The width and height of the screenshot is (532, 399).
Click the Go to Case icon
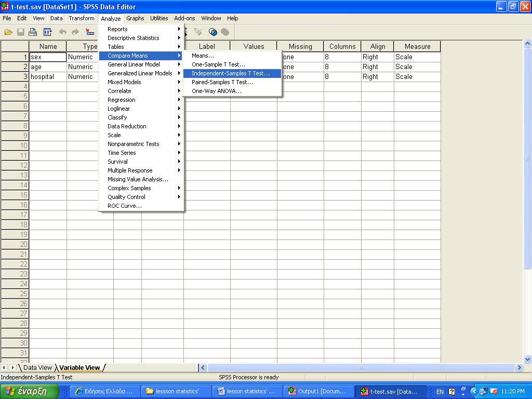pyautogui.click(x=89, y=32)
